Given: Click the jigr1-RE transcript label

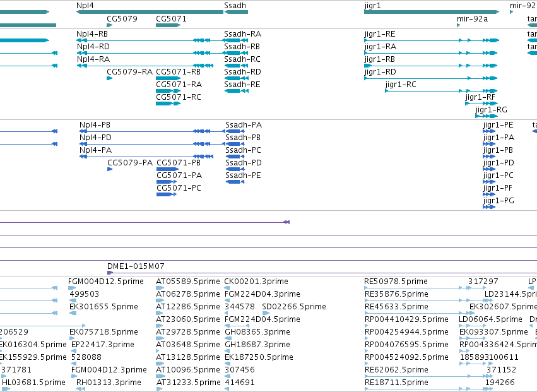Looking at the screenshot, I should 380,34.
